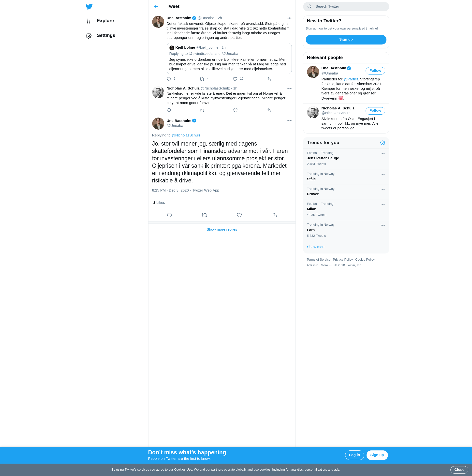The height and width of the screenshot is (476, 472).
Task: Like the tweet with 19 likes
Action: point(235,79)
